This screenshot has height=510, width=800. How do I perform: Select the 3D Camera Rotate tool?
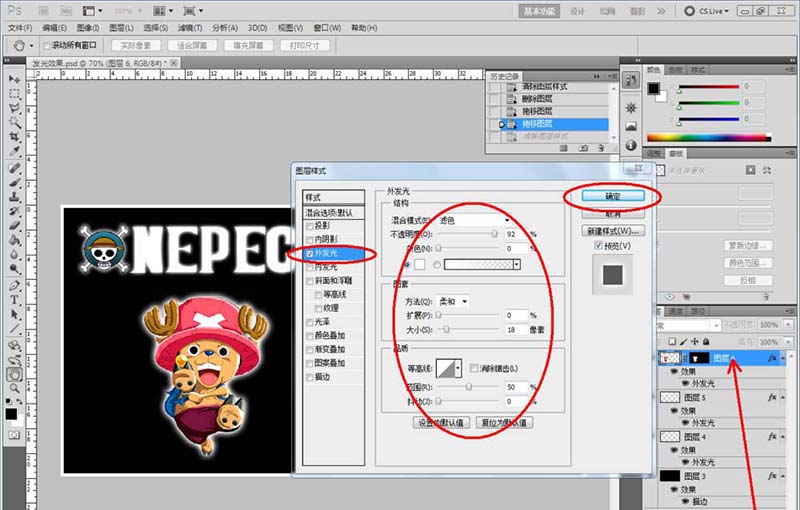click(14, 360)
